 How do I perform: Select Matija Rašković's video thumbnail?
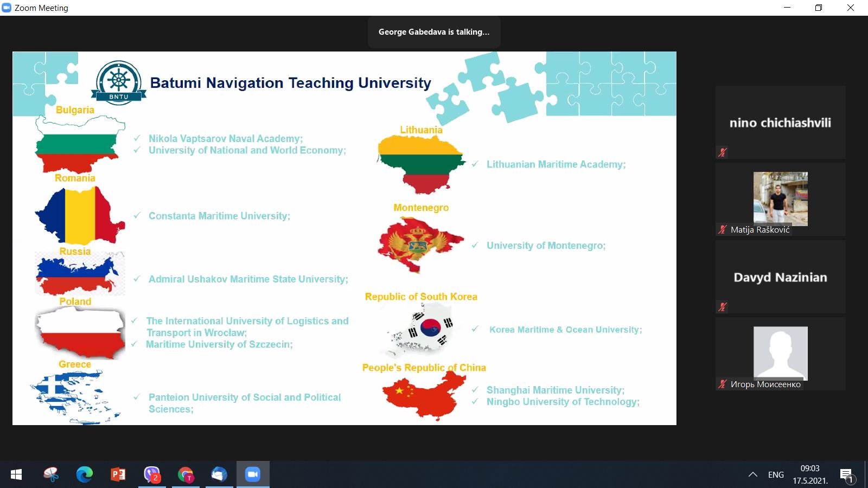click(x=780, y=198)
